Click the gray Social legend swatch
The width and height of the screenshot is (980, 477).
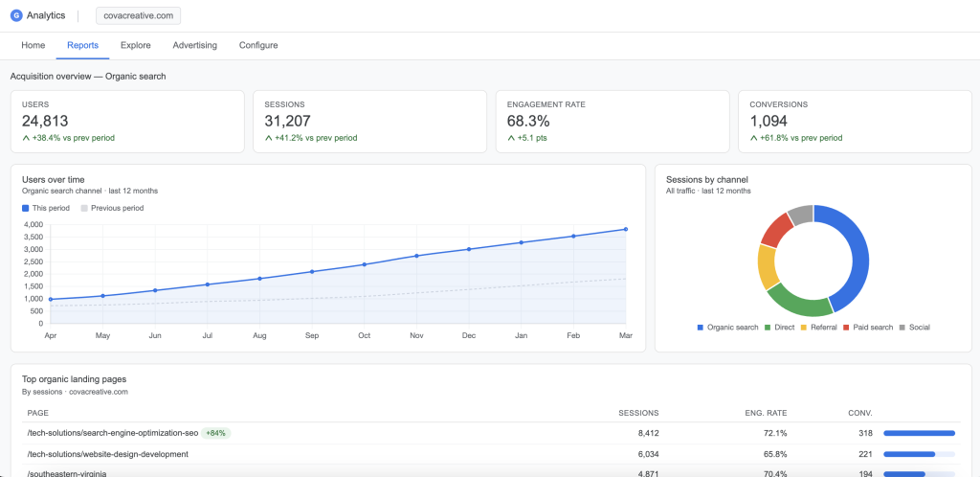(x=902, y=328)
